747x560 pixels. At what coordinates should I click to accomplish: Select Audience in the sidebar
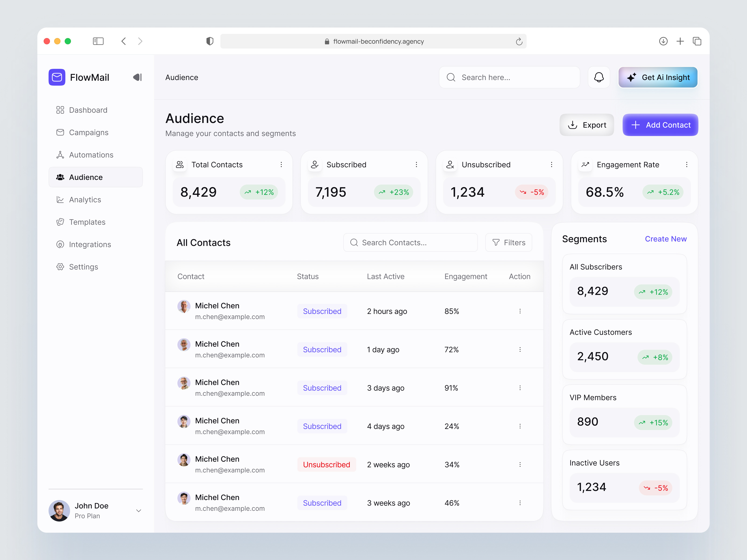point(95,177)
